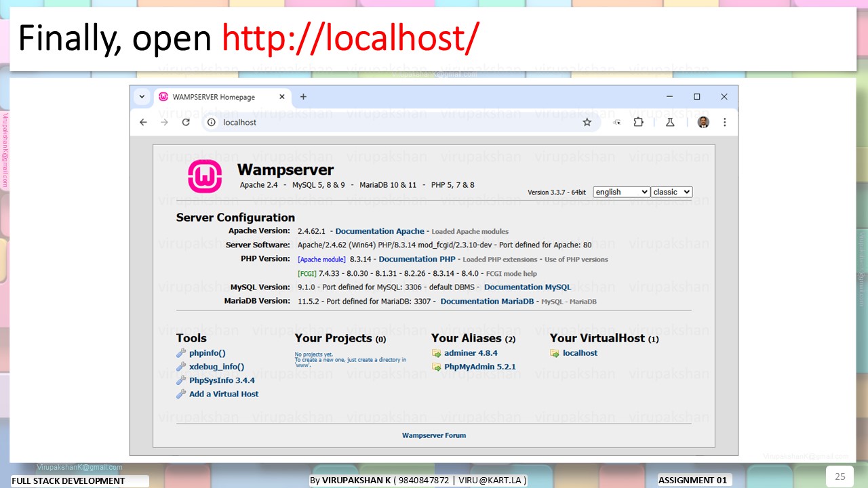
Task: Click the folder icon beside adminer 4.8.4
Action: pos(436,353)
